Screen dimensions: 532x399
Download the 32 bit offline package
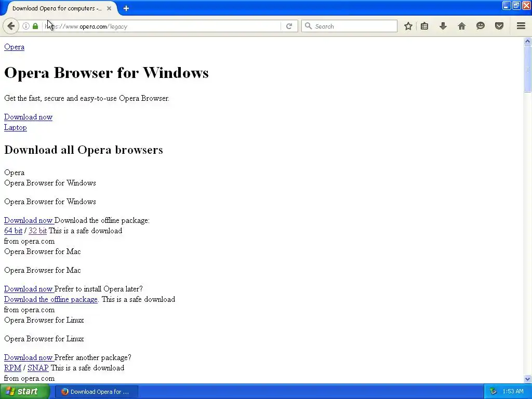(37, 231)
